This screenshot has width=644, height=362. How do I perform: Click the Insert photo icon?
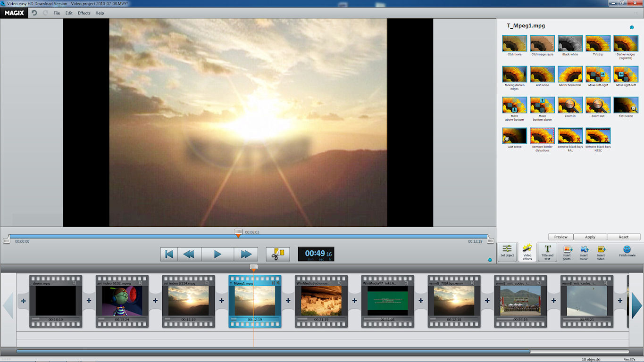[567, 251]
